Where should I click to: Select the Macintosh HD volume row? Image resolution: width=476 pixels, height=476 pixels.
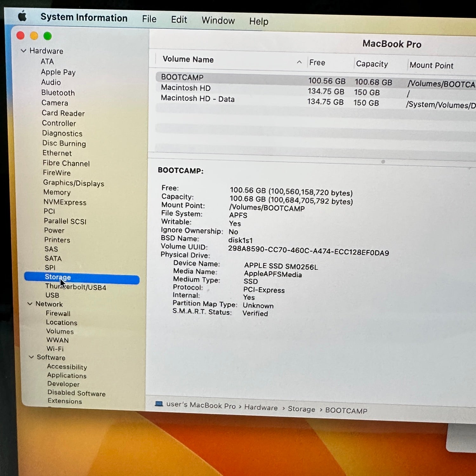click(315, 90)
